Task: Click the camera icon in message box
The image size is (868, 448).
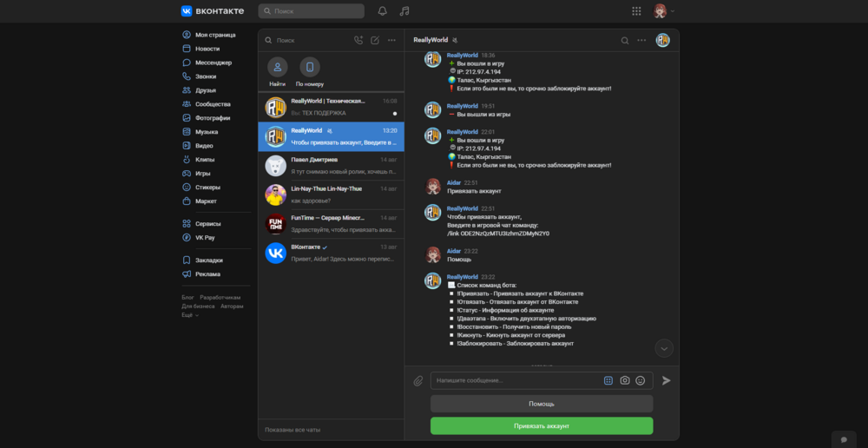Action: [x=625, y=380]
